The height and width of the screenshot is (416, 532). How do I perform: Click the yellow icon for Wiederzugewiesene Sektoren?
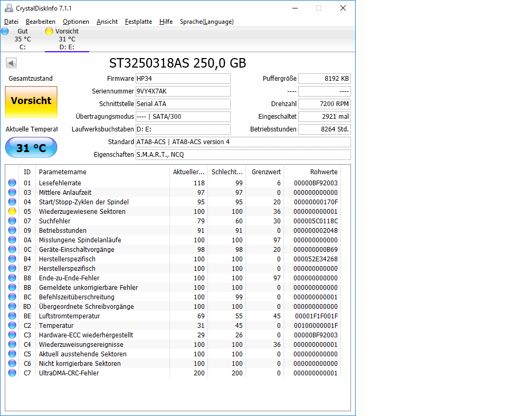click(x=12, y=211)
